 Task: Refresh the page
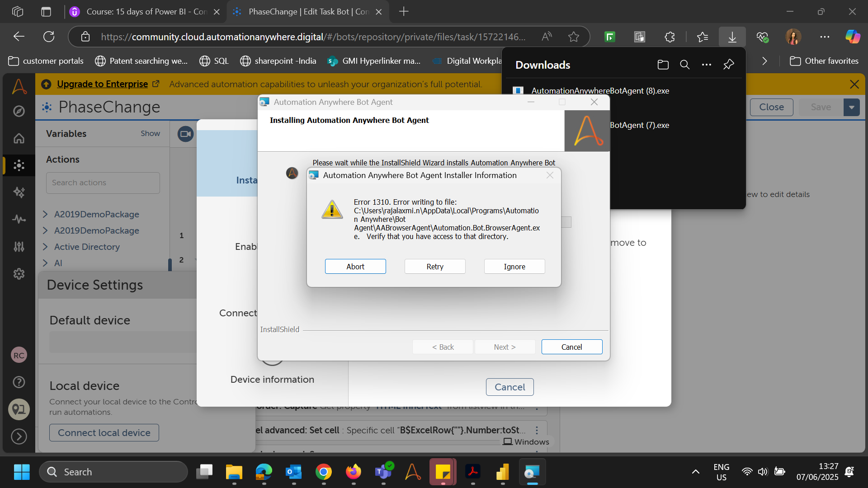coord(49,37)
